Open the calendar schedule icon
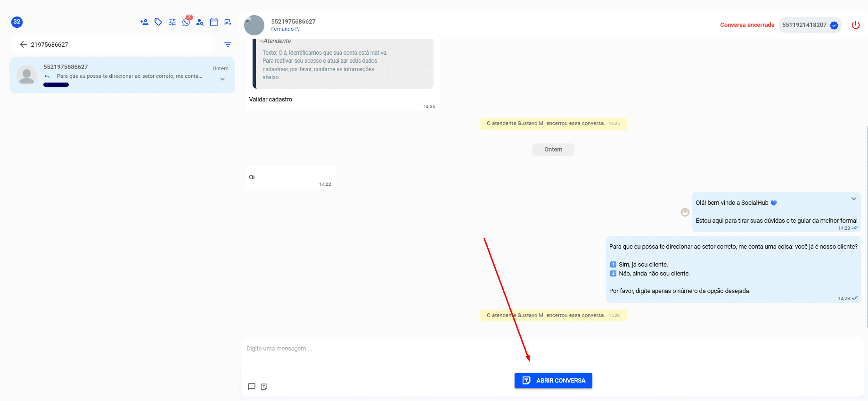The height and width of the screenshot is (401, 868). (214, 22)
